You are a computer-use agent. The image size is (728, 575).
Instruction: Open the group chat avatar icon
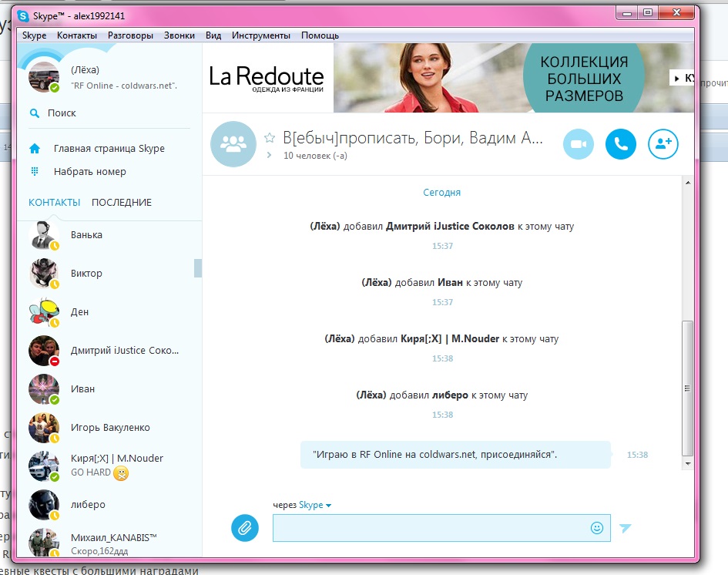tap(233, 144)
